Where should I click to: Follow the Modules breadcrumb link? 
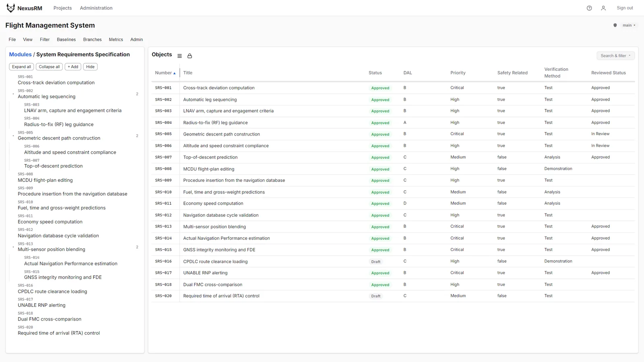click(20, 55)
